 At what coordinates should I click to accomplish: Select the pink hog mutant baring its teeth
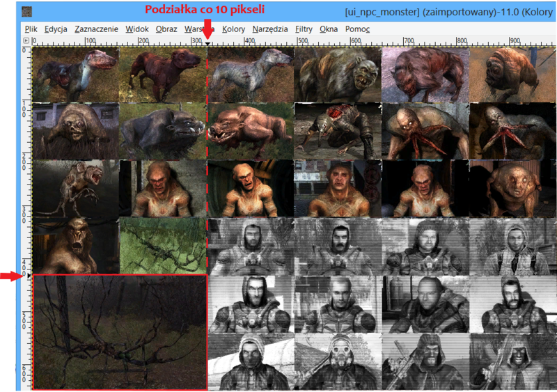point(251,131)
